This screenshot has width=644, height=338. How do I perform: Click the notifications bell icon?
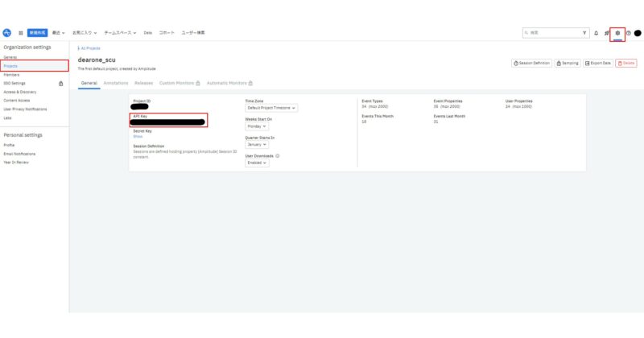point(597,33)
